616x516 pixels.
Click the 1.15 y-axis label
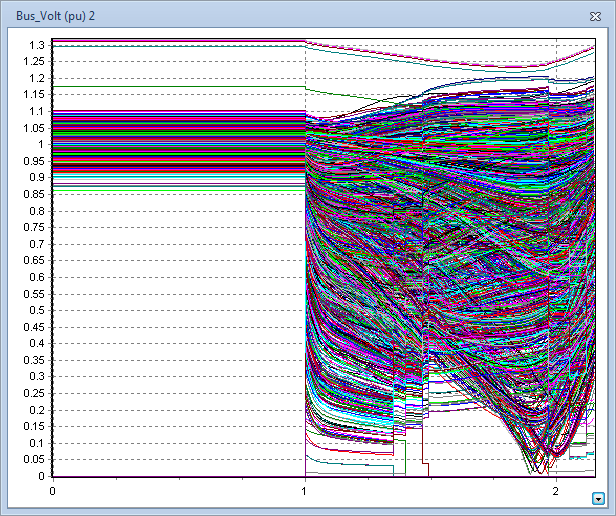[x=34, y=95]
